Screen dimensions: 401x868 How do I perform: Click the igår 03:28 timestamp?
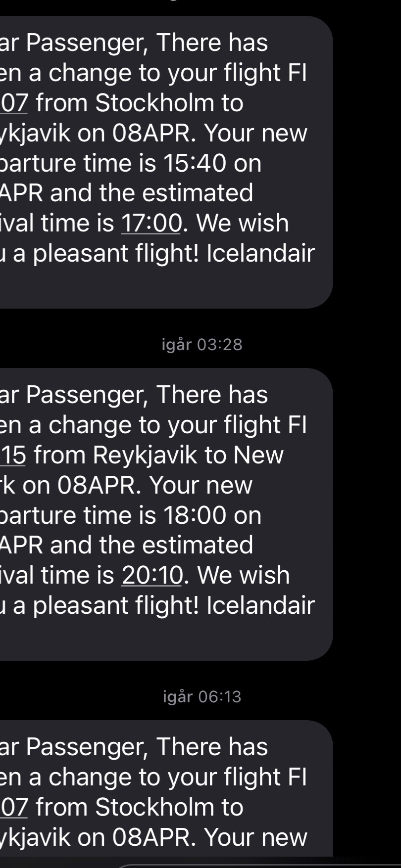[202, 345]
